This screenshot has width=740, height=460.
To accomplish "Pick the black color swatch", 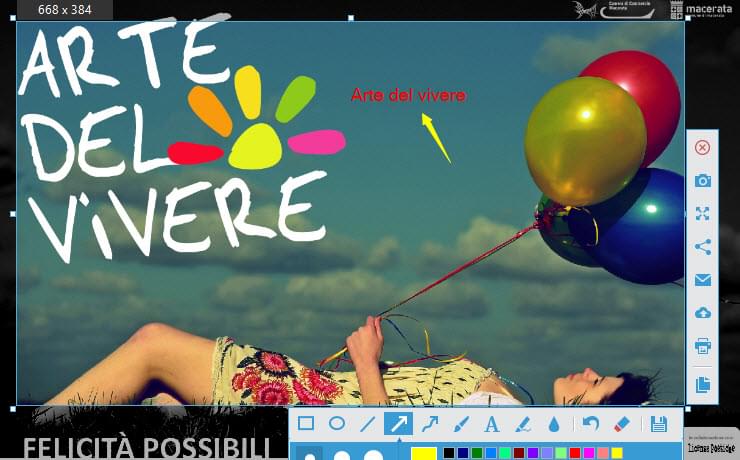I will point(449,453).
